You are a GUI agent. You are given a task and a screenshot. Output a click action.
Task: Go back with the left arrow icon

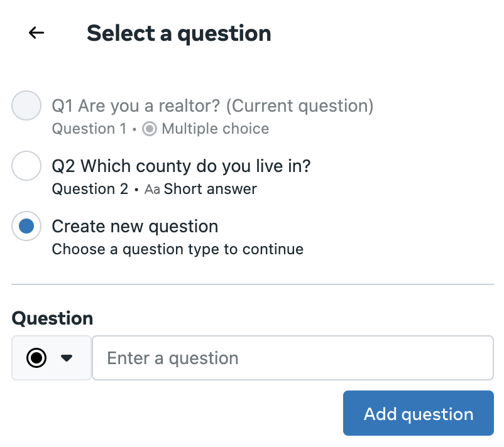pos(36,33)
